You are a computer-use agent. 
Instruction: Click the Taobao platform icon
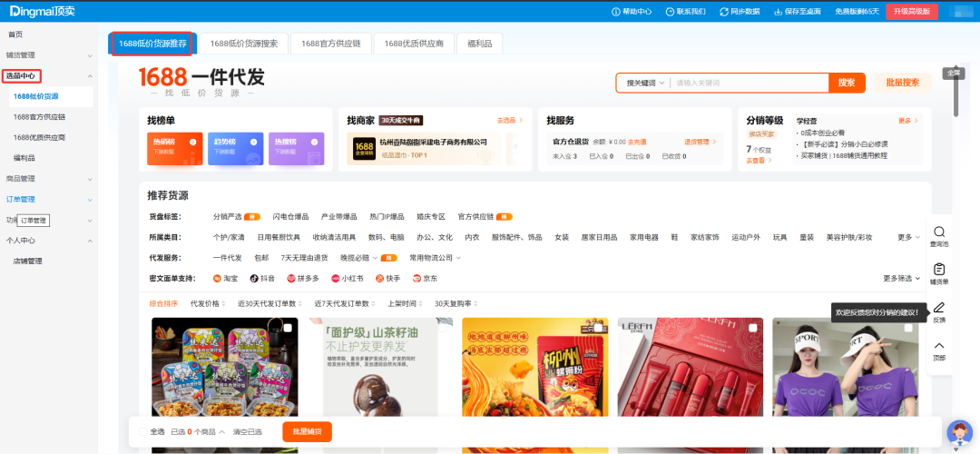click(x=218, y=278)
